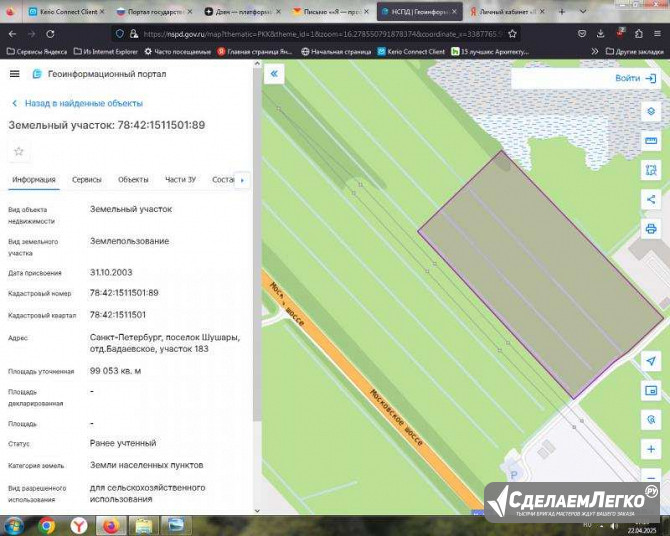This screenshot has height=536, width=670.
Task: Switch to the Письмо browser tab
Action: pyautogui.click(x=330, y=12)
